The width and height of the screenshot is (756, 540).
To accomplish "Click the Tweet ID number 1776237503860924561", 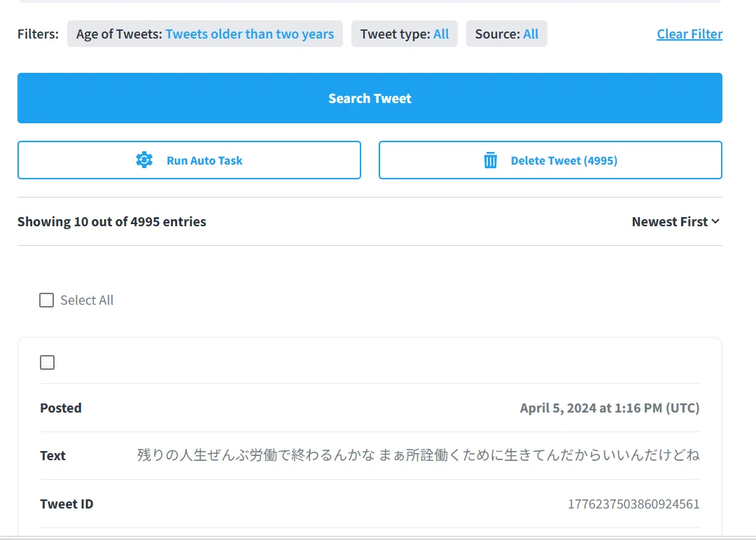I will coord(633,504).
